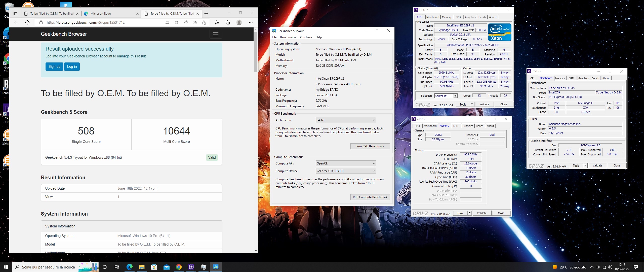
Task: Click Run CPU Benchmark button
Action: [x=370, y=146]
